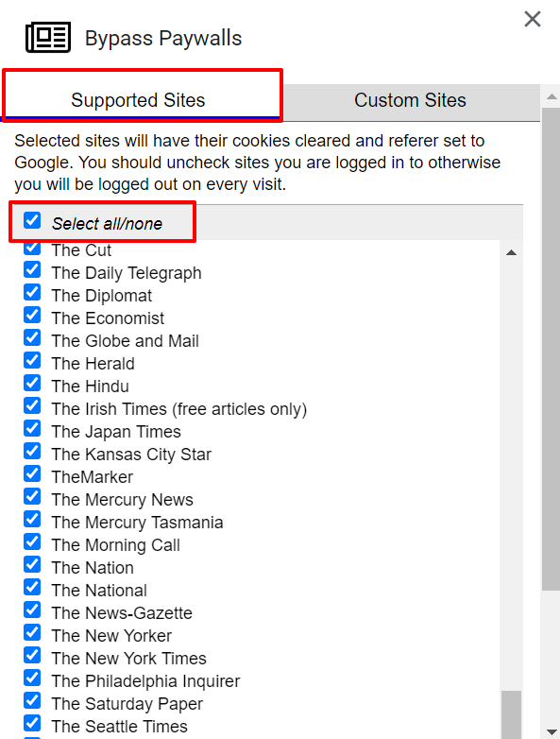The height and width of the screenshot is (739, 560).
Task: Uncheck The Economist site
Action: click(32, 315)
